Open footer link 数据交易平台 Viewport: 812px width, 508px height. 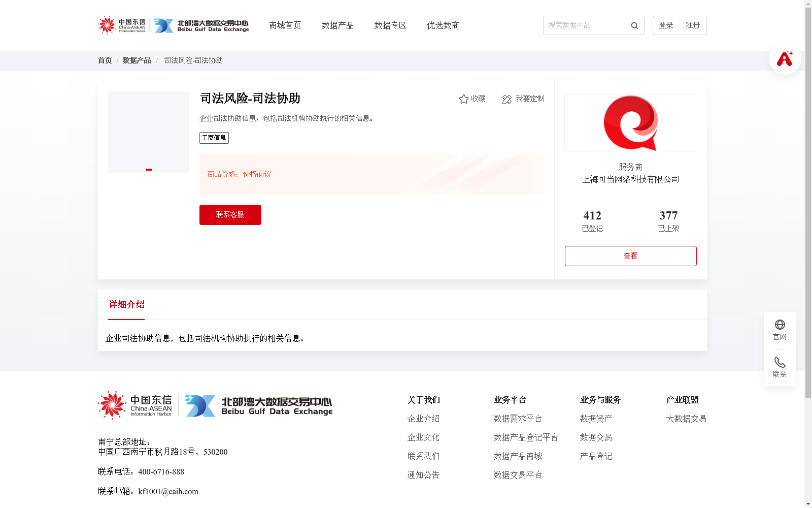pyautogui.click(x=518, y=475)
